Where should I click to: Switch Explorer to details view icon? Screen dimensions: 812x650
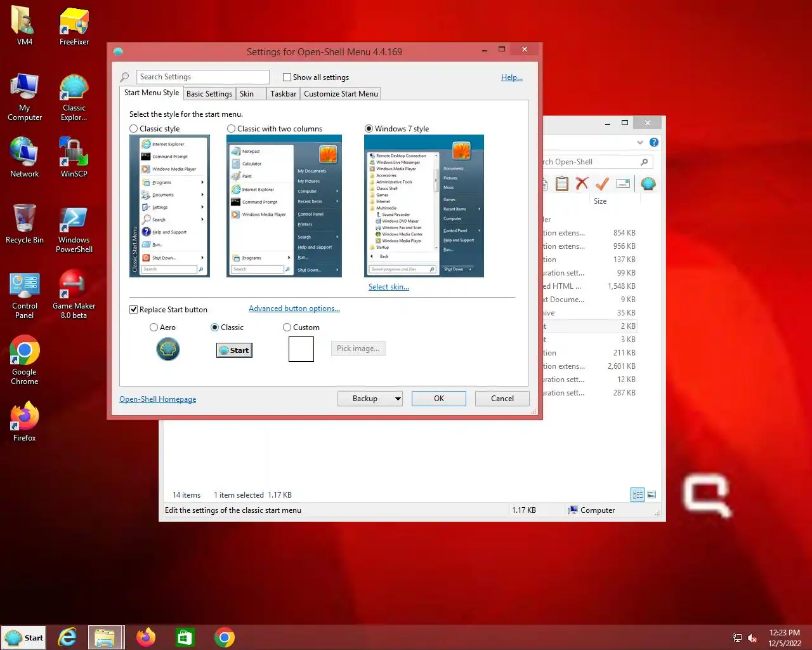[638, 494]
